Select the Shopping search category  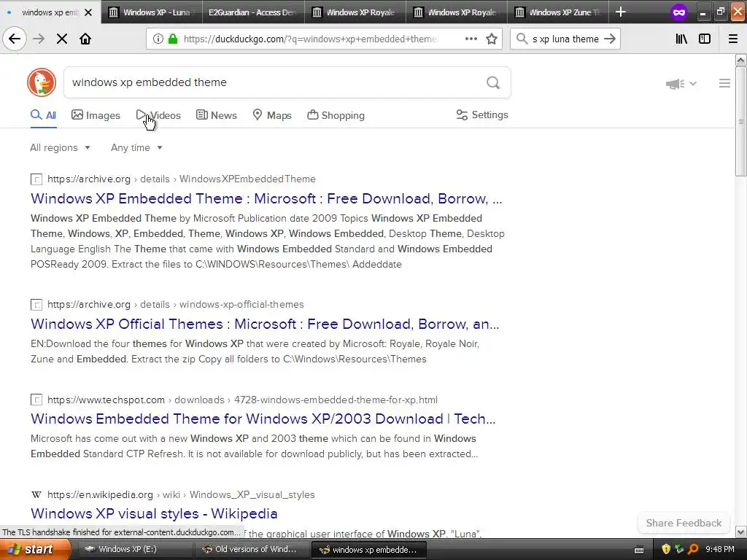pos(336,115)
